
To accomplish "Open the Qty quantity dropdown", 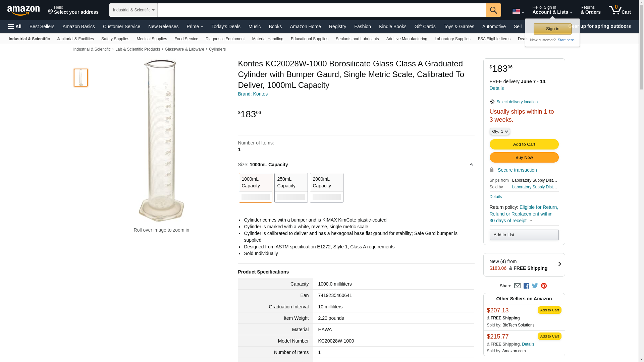I will click(500, 131).
